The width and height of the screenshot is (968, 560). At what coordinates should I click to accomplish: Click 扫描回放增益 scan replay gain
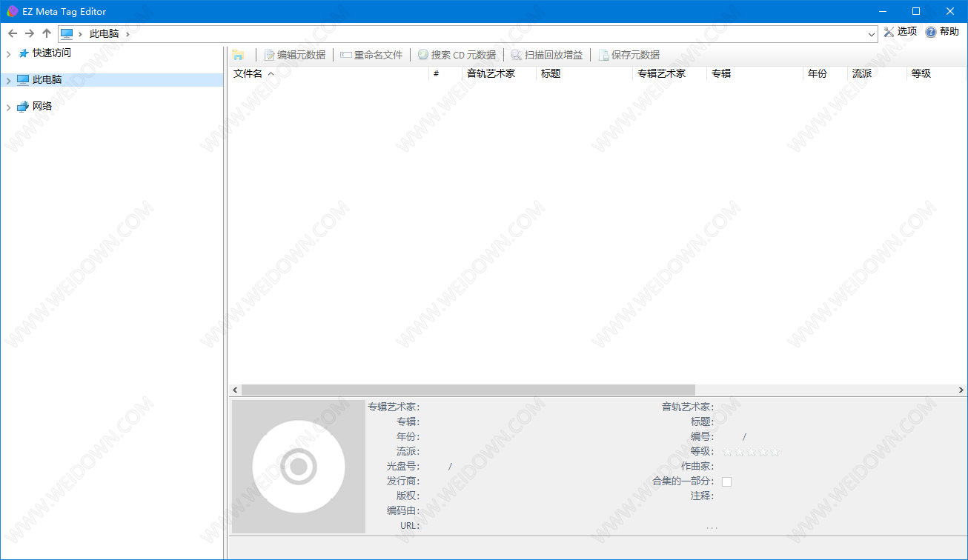coord(547,55)
